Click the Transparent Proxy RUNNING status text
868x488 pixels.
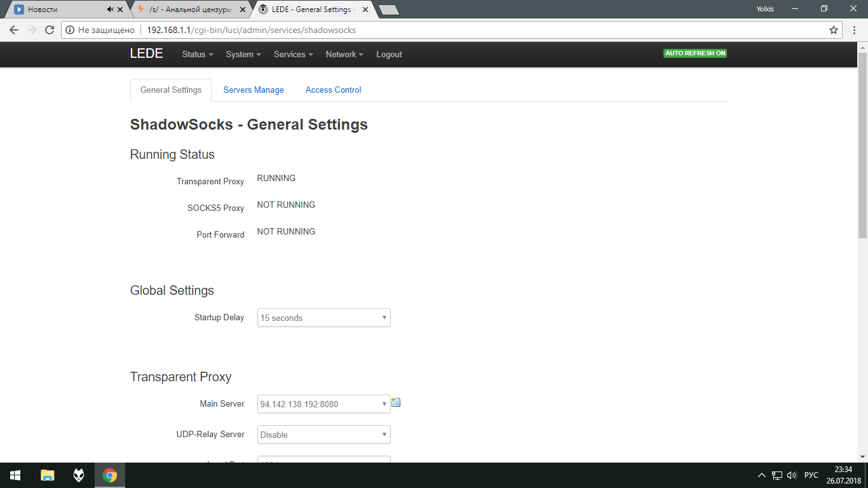276,178
